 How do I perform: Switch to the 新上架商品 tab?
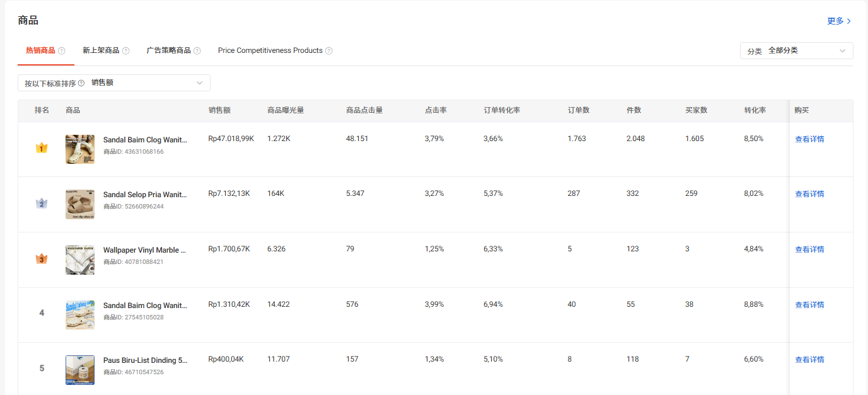pyautogui.click(x=101, y=50)
